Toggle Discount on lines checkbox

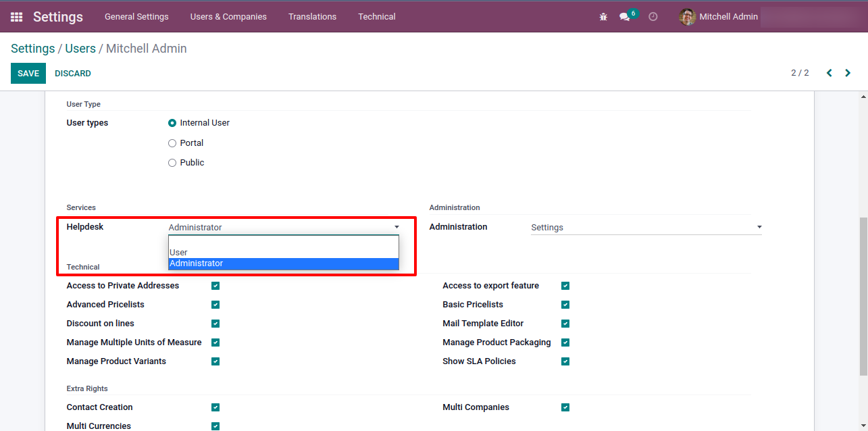pos(215,324)
